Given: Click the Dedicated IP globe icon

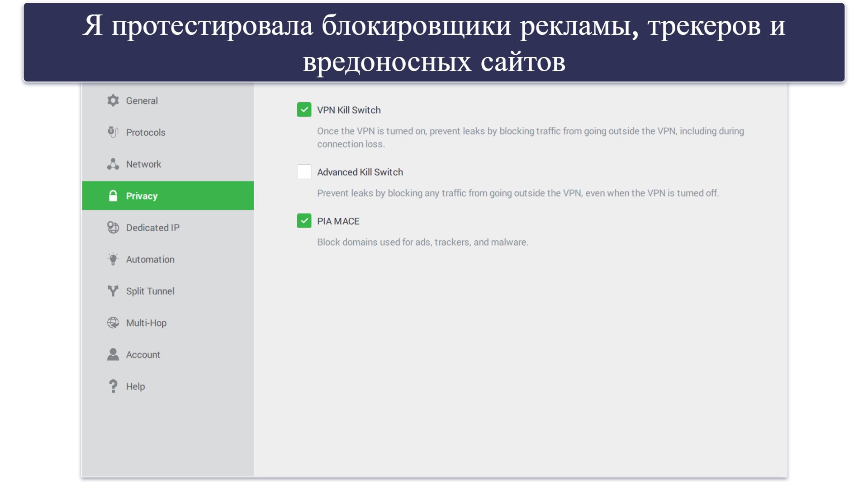Looking at the screenshot, I should pos(113,227).
